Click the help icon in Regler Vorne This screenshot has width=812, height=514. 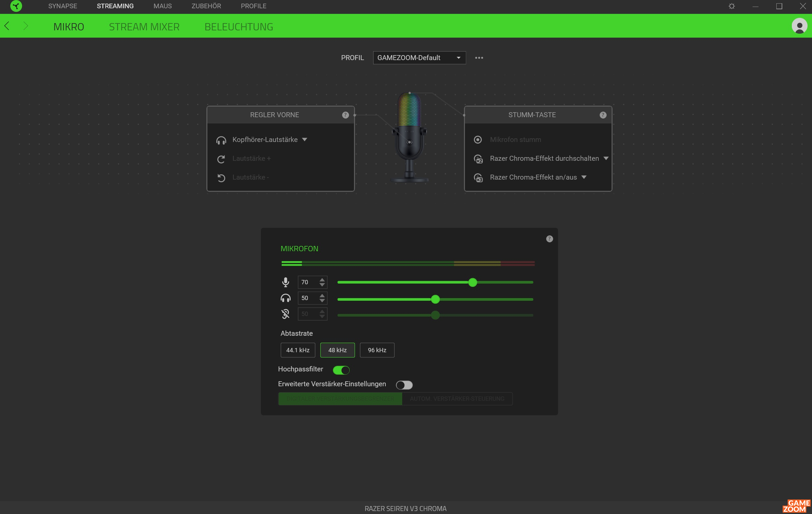(345, 115)
